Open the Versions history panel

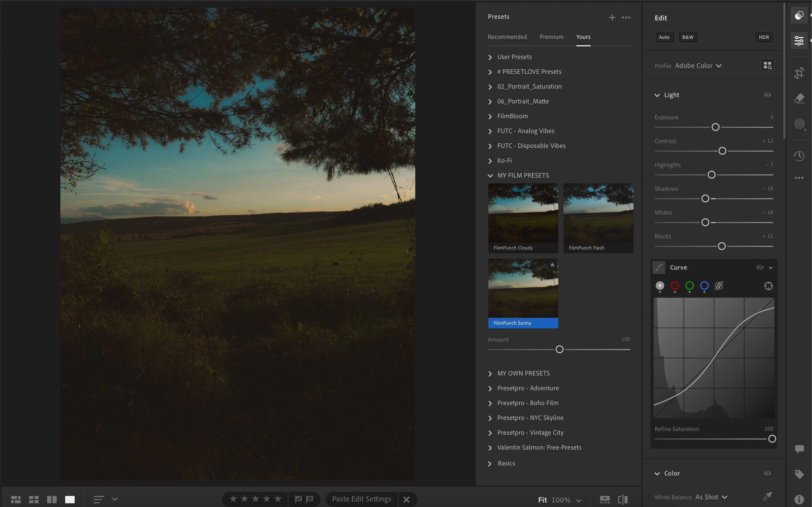pos(799,156)
